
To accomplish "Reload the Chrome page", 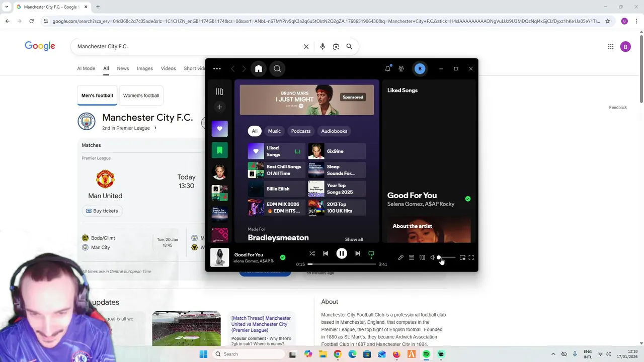I will click(31, 21).
